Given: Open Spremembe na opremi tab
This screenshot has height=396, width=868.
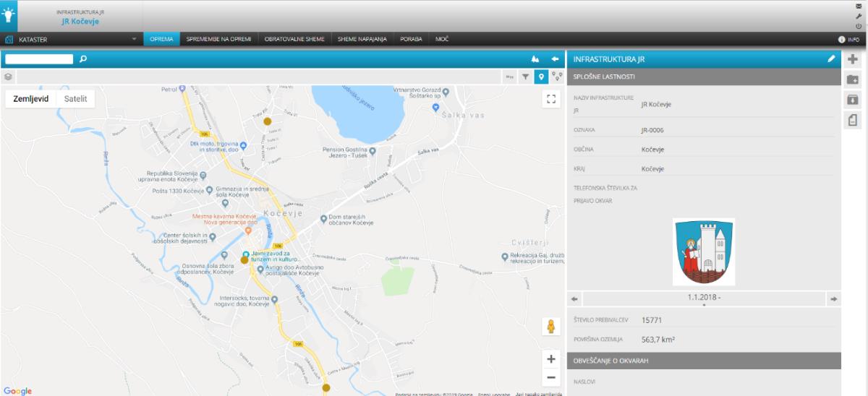Looking at the screenshot, I should click(218, 40).
